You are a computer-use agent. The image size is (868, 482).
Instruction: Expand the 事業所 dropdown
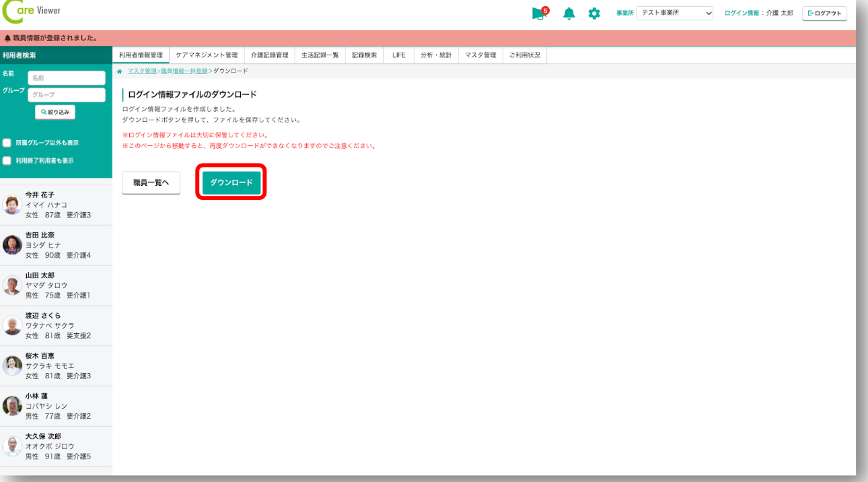pos(674,13)
